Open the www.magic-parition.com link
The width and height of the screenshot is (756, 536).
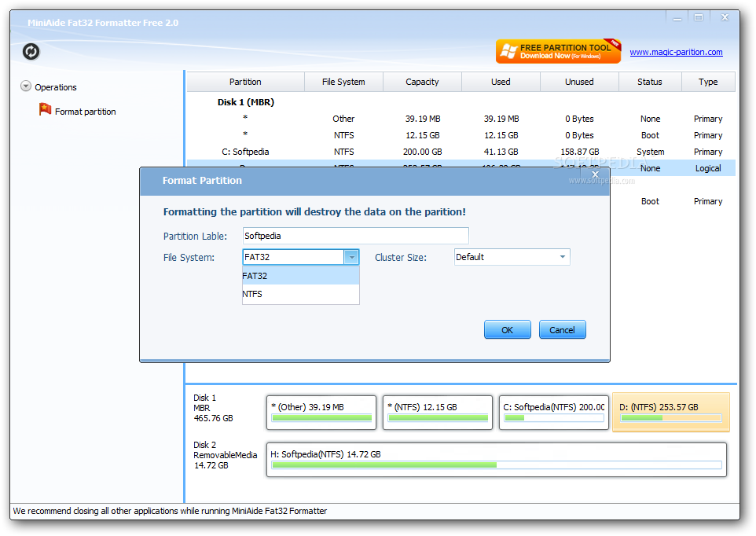click(676, 52)
